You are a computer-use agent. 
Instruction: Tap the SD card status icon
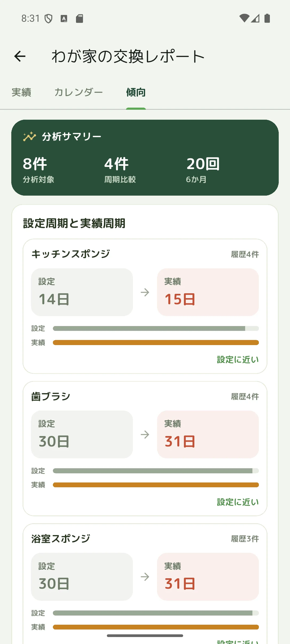click(x=79, y=19)
